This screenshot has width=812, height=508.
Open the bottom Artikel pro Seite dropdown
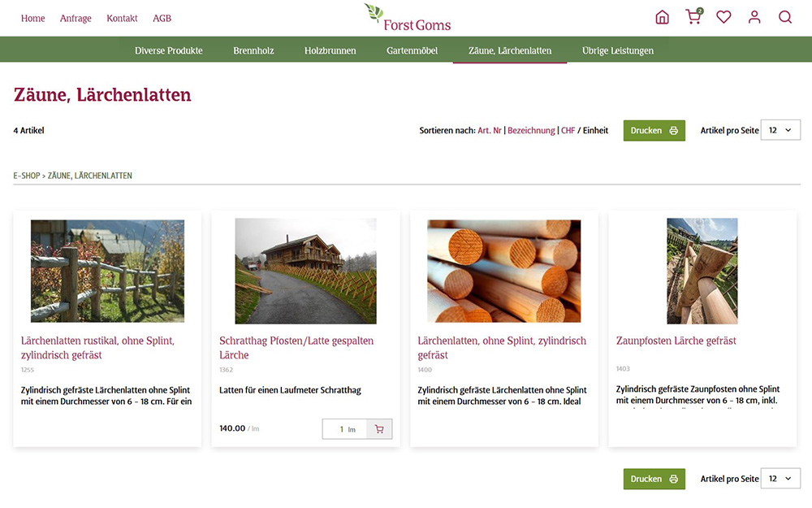click(x=780, y=479)
